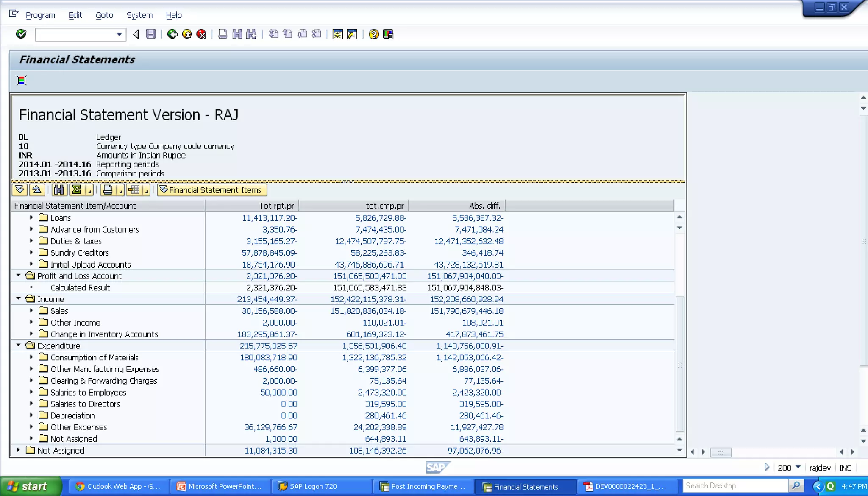Click the Expand All Nodes toolbar icon
Viewport: 868px width, 496px height.
19,190
